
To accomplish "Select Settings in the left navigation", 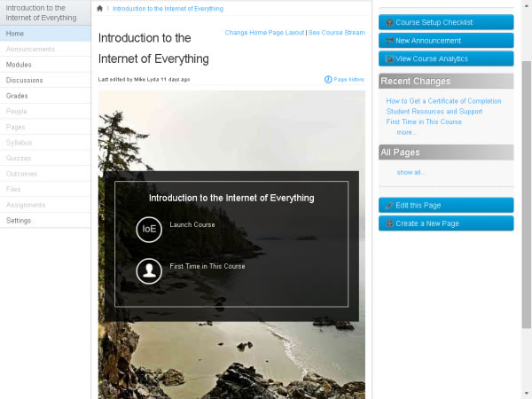I will click(x=19, y=220).
